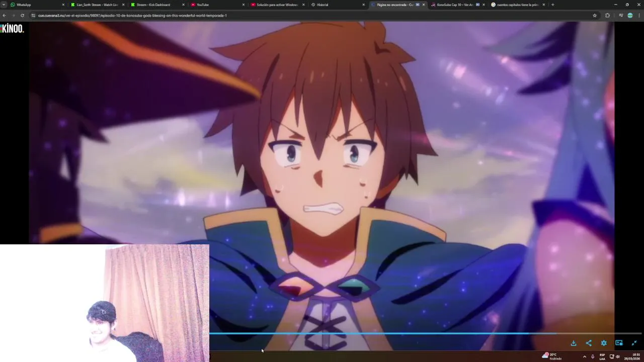Click the KINOO logo in the player

[x=12, y=29]
